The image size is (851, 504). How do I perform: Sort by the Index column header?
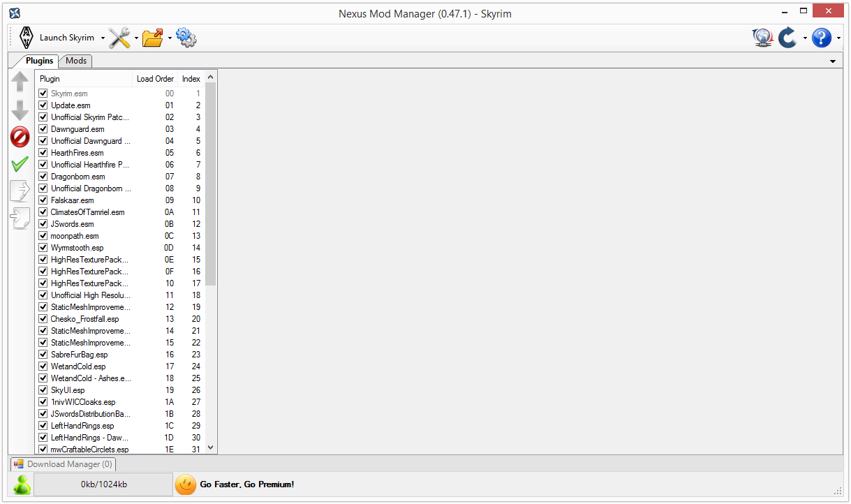click(191, 79)
